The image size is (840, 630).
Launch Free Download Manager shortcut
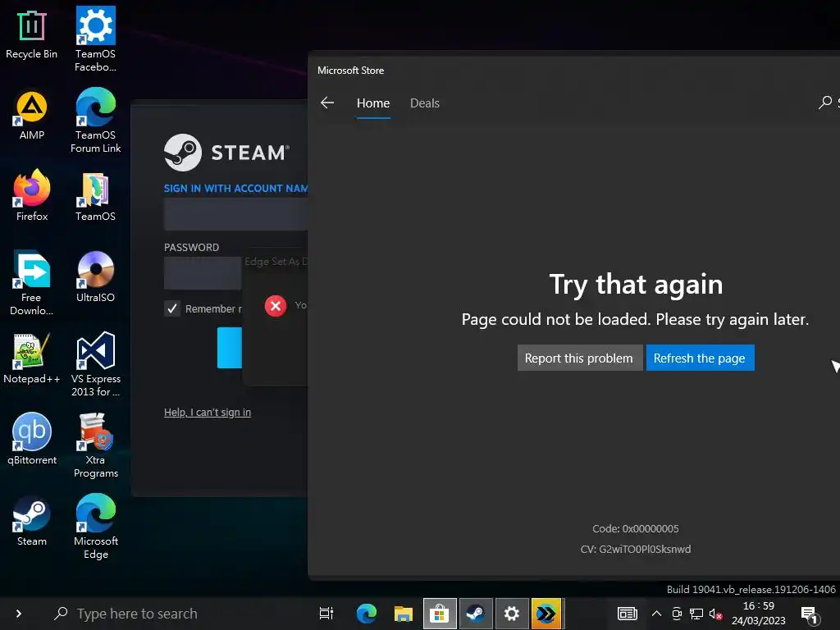[32, 283]
